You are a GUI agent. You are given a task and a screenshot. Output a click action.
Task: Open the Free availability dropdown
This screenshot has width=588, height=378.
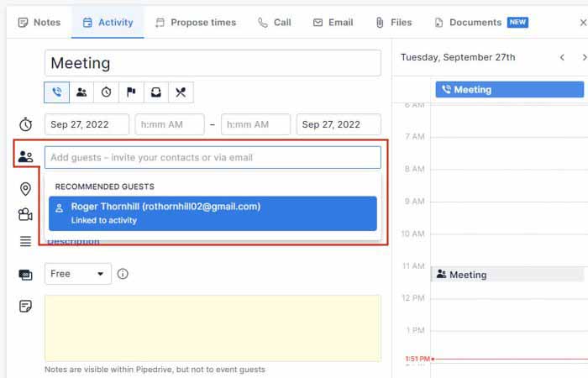tap(77, 274)
